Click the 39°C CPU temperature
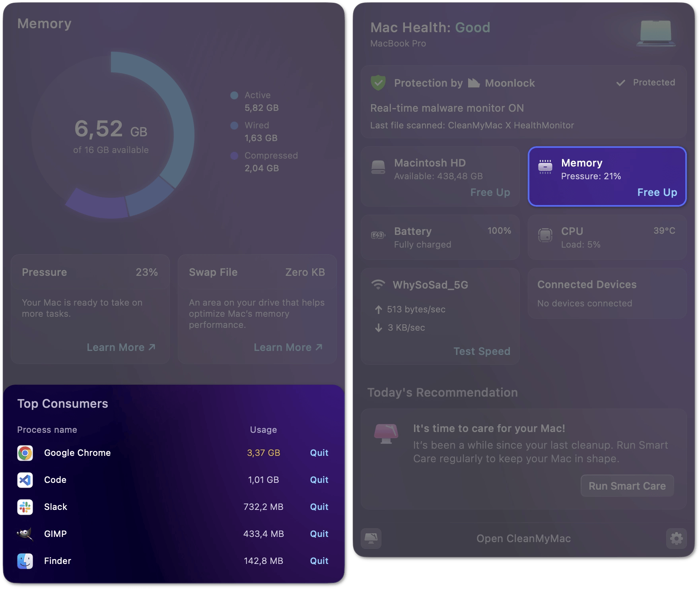The height and width of the screenshot is (589, 700). pos(664,231)
